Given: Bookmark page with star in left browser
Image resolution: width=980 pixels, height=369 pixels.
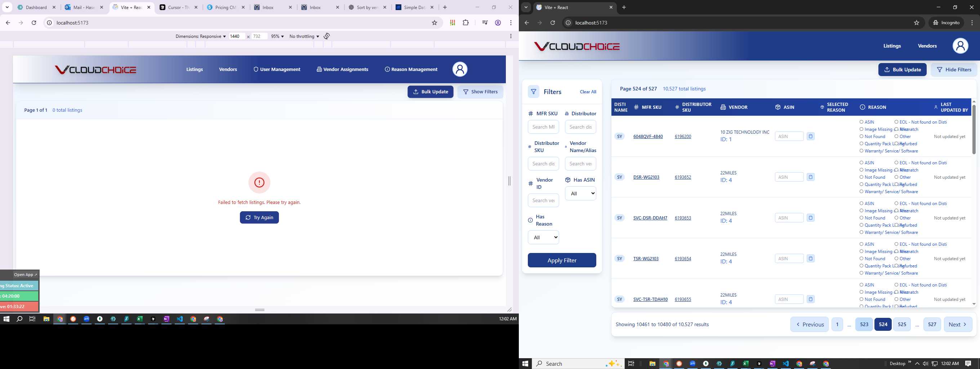Looking at the screenshot, I should tap(435, 23).
